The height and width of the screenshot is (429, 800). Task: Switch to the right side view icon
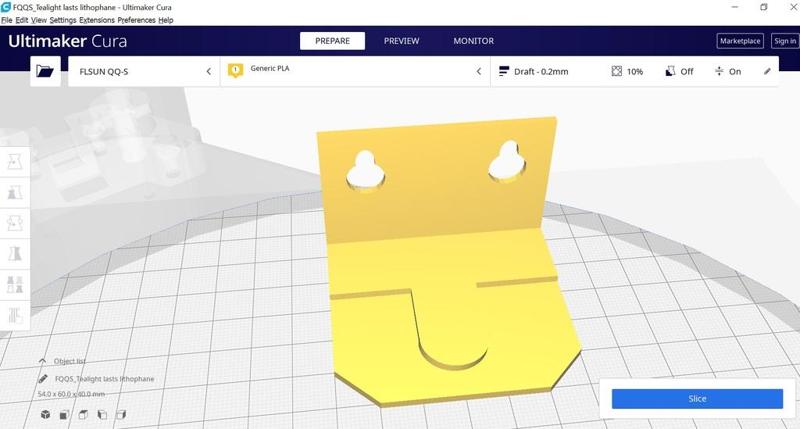121,414
